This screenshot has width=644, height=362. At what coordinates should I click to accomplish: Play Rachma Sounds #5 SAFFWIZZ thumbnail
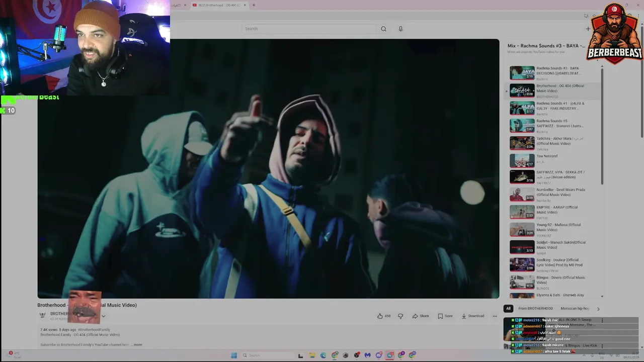click(x=522, y=125)
